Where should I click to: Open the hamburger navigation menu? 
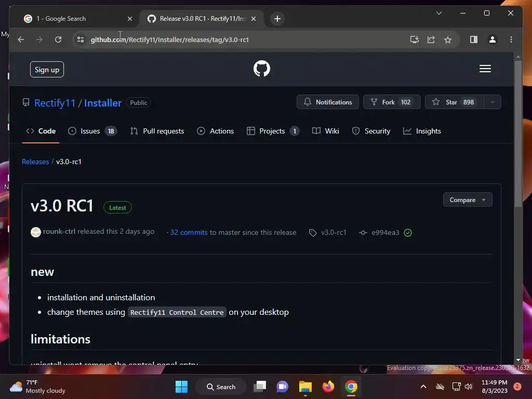point(485,69)
